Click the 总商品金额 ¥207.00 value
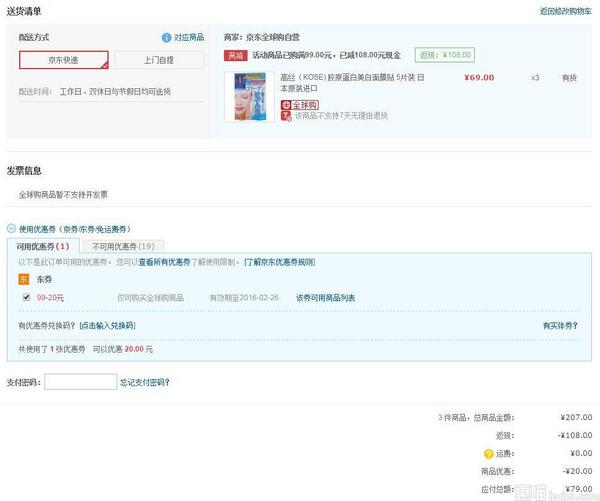600x501 pixels. (x=576, y=417)
